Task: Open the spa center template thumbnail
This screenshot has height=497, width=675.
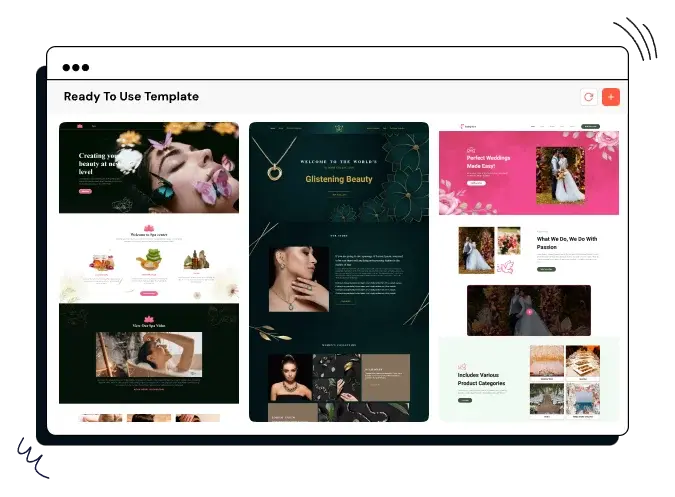Action: click(149, 272)
